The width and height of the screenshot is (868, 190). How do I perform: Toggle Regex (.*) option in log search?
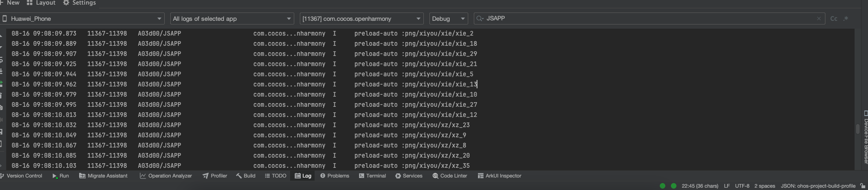[x=846, y=18]
